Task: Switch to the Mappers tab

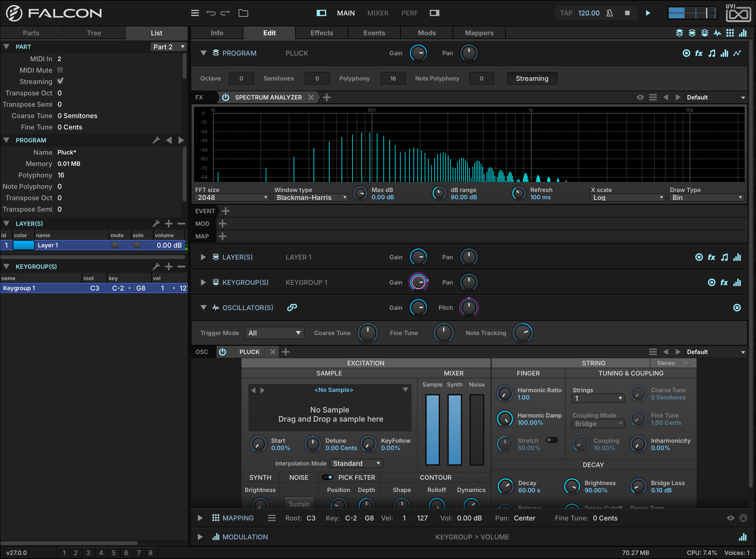Action: tap(479, 33)
